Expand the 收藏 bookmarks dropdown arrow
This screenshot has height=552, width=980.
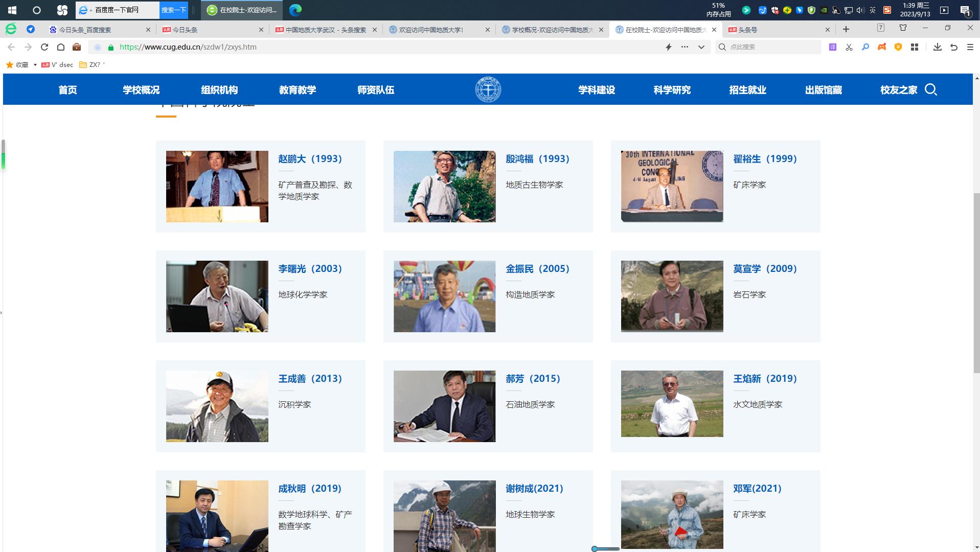35,65
